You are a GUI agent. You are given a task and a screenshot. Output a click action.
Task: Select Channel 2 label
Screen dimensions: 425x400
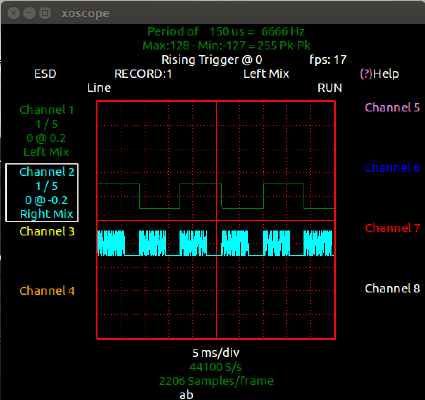point(47,172)
